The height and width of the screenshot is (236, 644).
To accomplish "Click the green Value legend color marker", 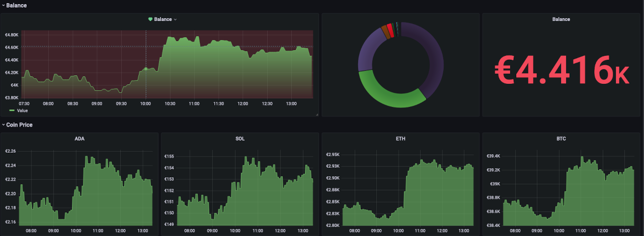I will pyautogui.click(x=12, y=110).
